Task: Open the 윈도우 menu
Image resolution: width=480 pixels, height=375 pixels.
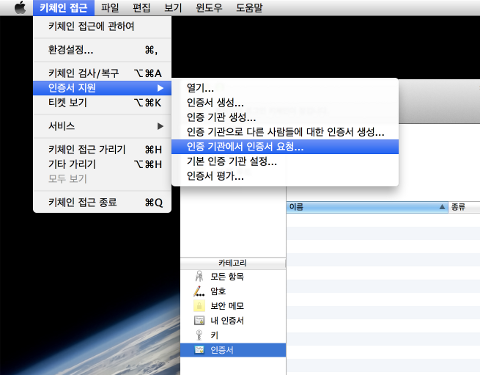Action: pos(209,8)
